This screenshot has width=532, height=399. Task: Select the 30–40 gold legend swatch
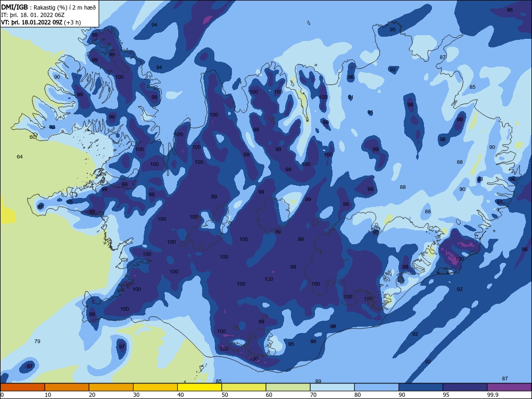[x=155, y=387]
